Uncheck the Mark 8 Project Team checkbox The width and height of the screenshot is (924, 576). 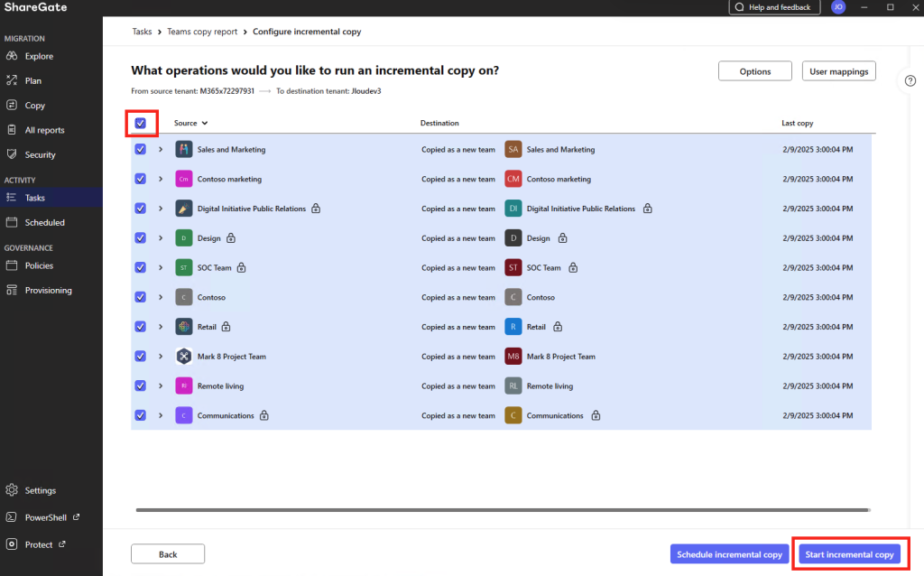coord(140,356)
